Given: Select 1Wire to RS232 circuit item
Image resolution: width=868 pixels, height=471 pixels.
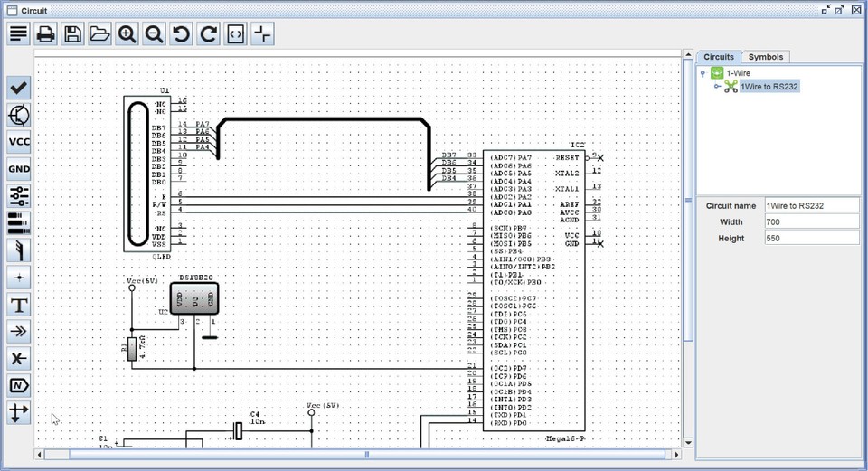Looking at the screenshot, I should (x=769, y=87).
